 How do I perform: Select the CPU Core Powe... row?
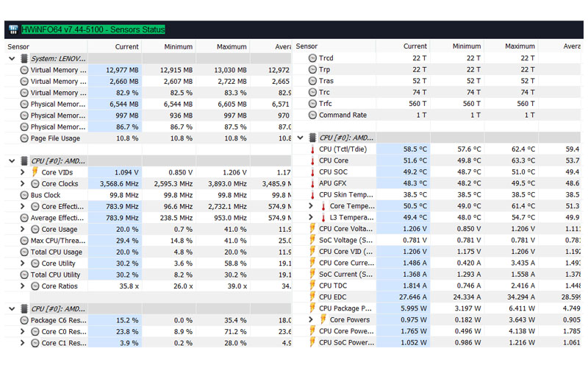pyautogui.click(x=437, y=331)
